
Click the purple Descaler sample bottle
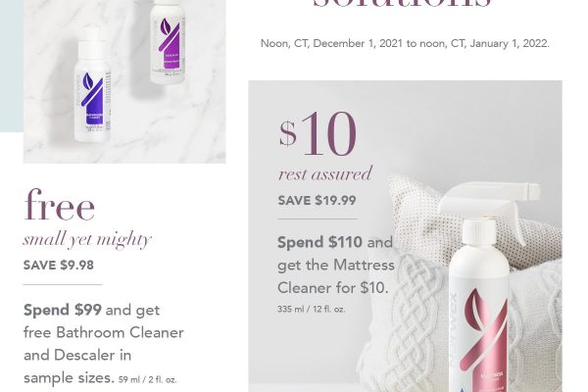coord(168,41)
